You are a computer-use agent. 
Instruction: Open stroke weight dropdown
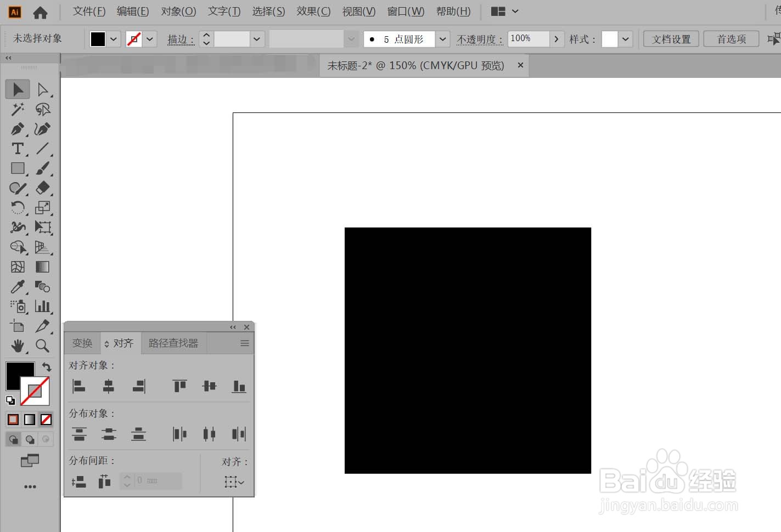[257, 39]
